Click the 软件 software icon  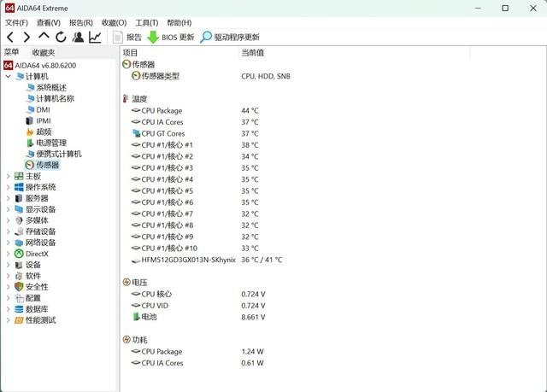19,276
